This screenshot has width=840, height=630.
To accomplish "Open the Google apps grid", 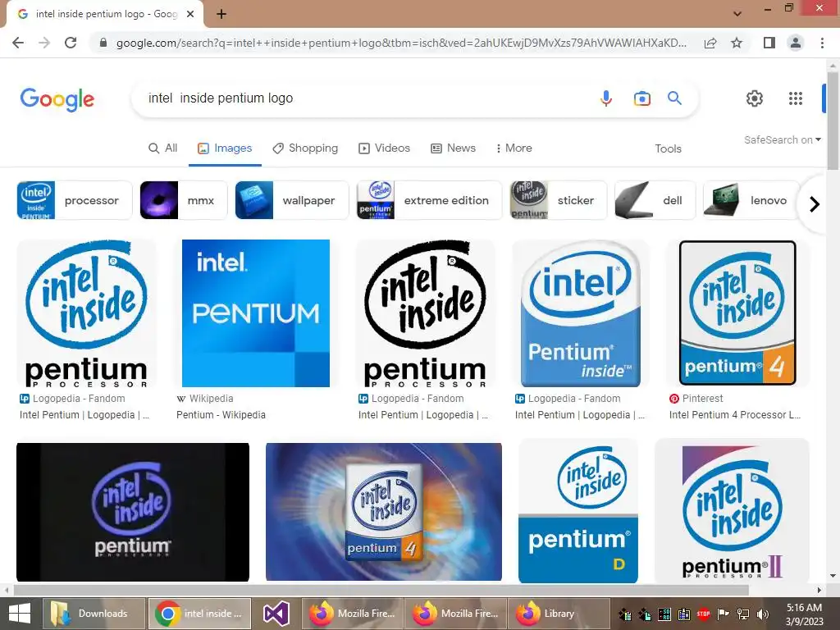I will click(x=796, y=98).
